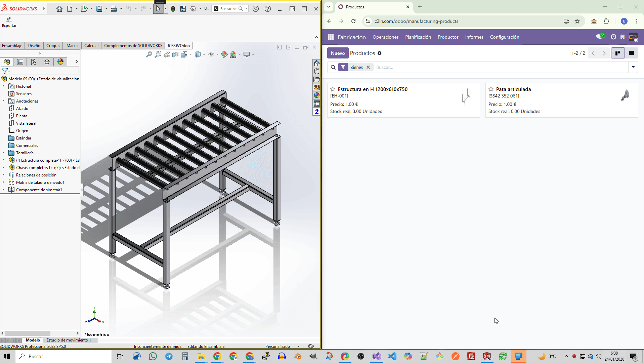
Task: Expand the Tornillería folder in tree
Action: pyautogui.click(x=3, y=153)
